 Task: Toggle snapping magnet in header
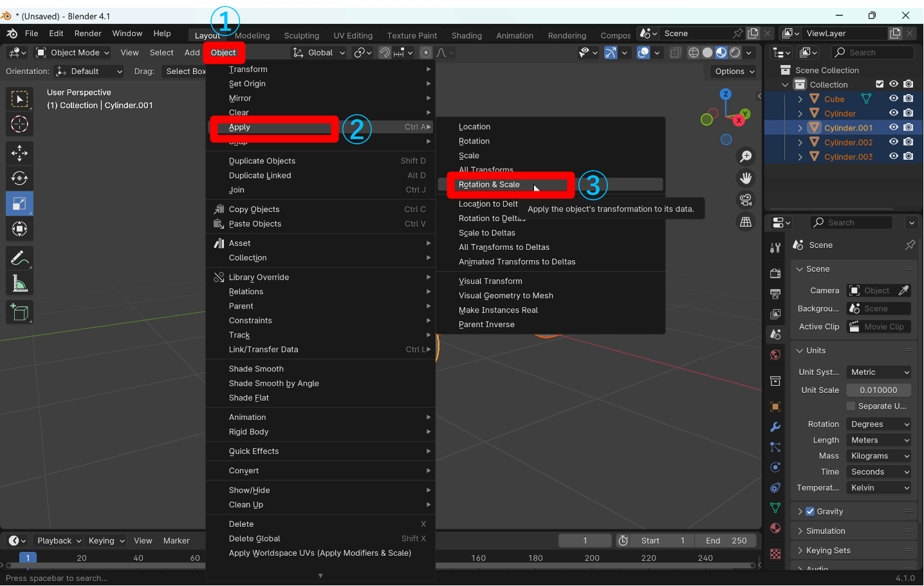385,53
